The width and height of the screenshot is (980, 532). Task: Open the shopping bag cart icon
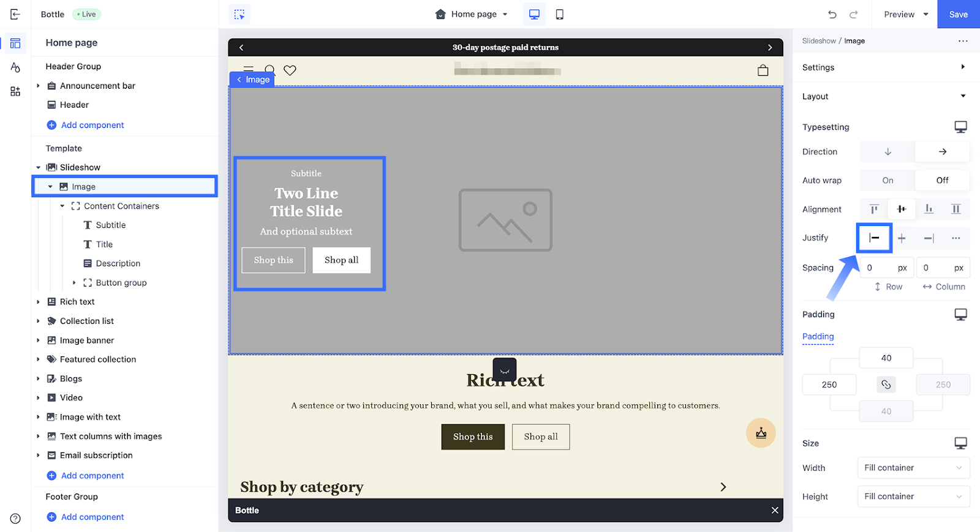click(763, 70)
